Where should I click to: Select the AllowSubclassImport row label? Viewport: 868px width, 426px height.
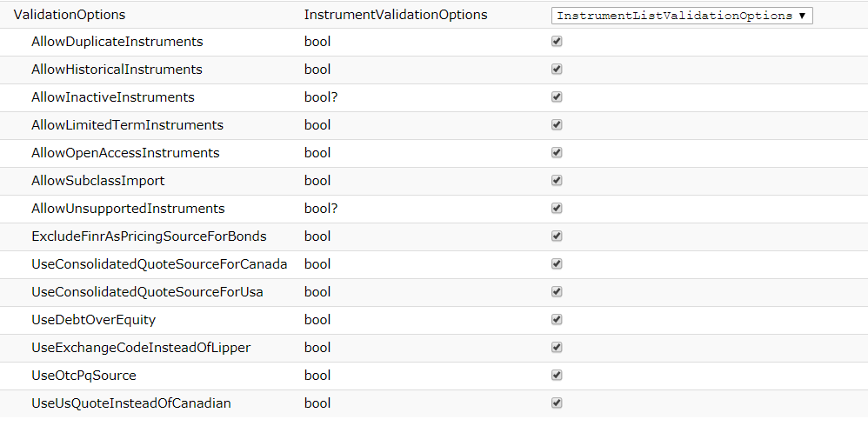(98, 181)
